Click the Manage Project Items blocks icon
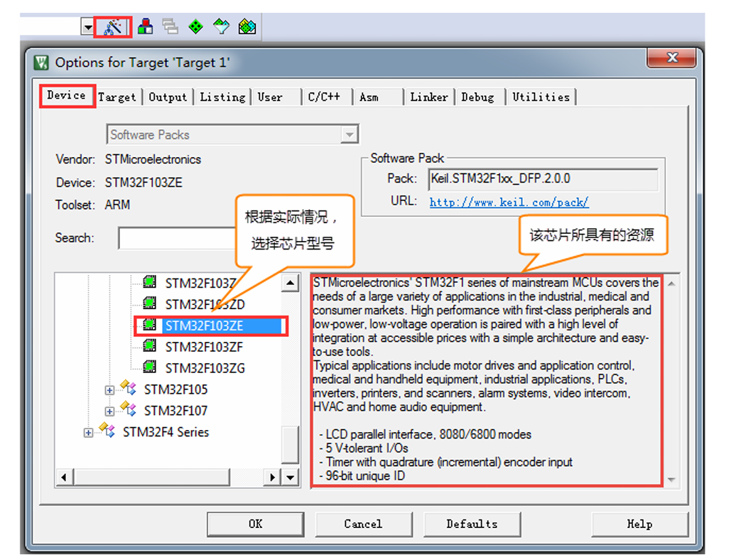The image size is (746, 560). 145,26
